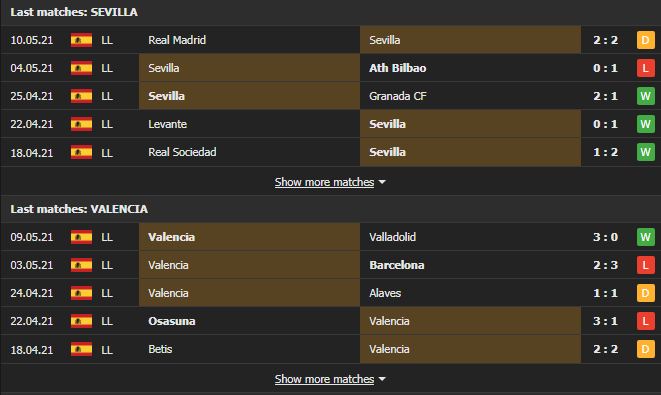Click the D result badge for Betis vs Valencia
The height and width of the screenshot is (395, 661).
[x=645, y=349]
